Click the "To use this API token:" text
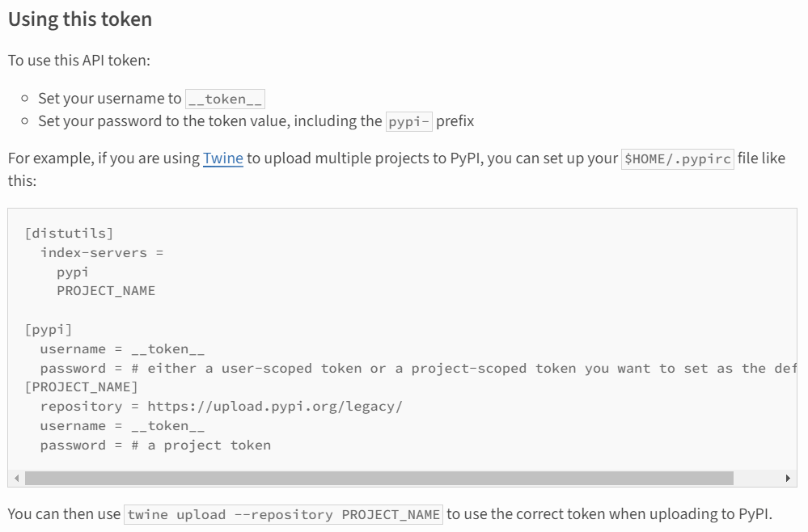This screenshot has width=808, height=532. (79, 61)
